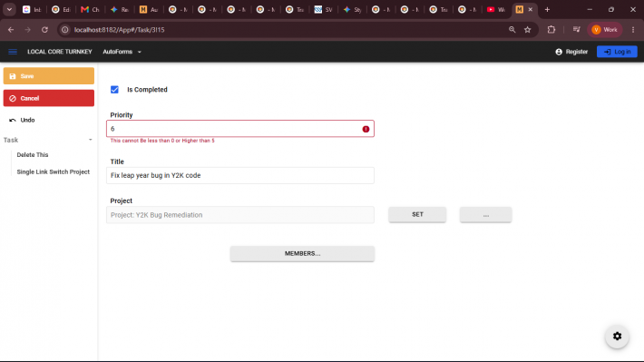Choose Delete This from Task menu
644x362 pixels.
(33, 155)
